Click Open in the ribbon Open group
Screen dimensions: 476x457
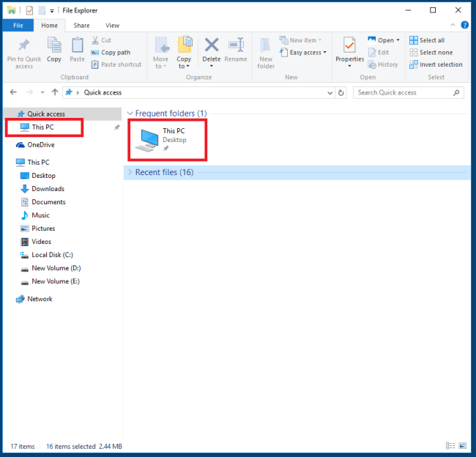[384, 40]
